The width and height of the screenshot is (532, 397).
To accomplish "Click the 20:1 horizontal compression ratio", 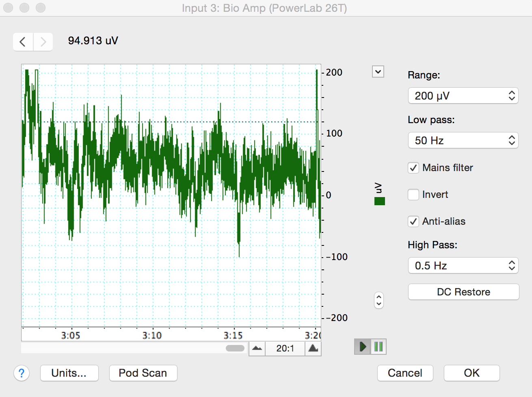I will 285,348.
